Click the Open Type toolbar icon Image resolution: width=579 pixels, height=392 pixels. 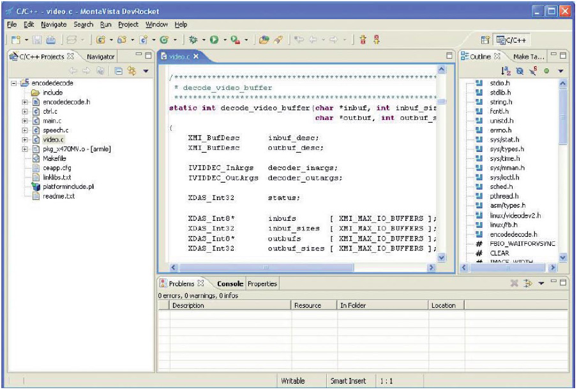click(264, 40)
